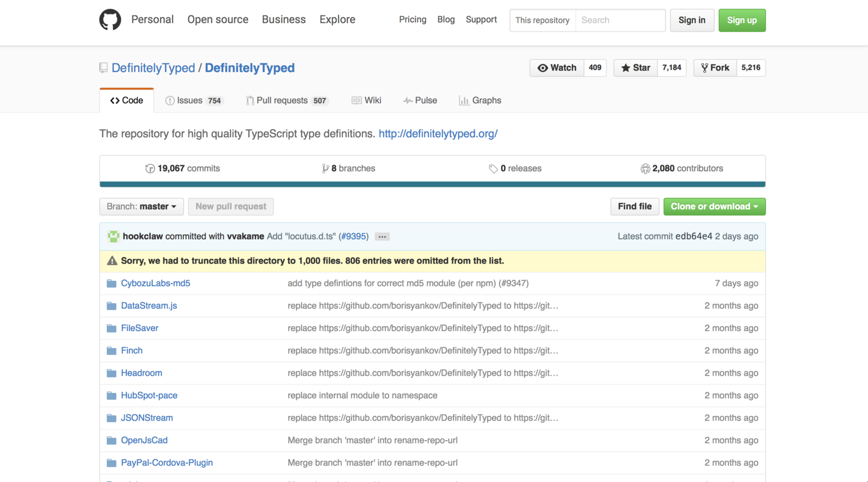The width and height of the screenshot is (868, 482).
Task: Click the 7,184 stargazers count
Action: click(672, 68)
